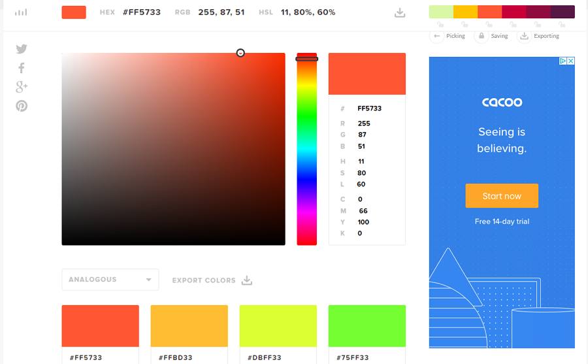Click the hex value field FF5733
Viewport: 588px width, 364px height.
tap(369, 108)
